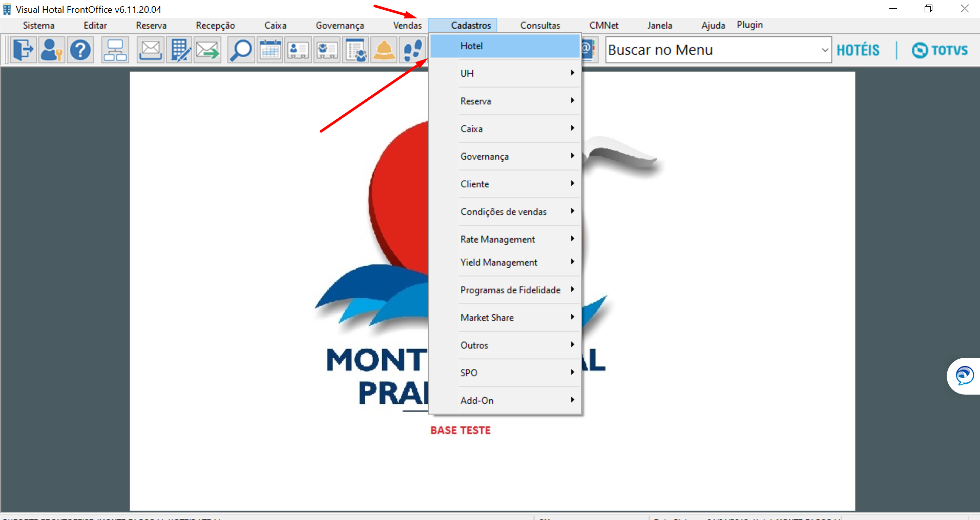Click the envelope with green arrow icon
The image size is (980, 520).
[207, 50]
